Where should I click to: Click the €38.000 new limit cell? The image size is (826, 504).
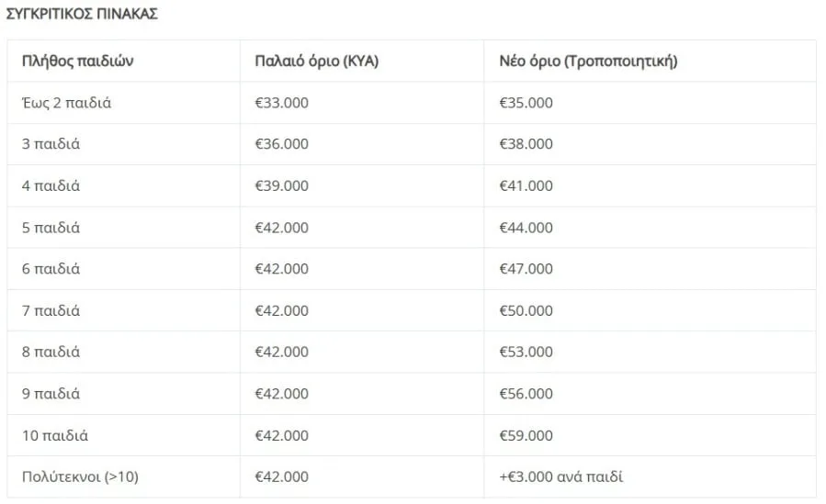pos(526,144)
